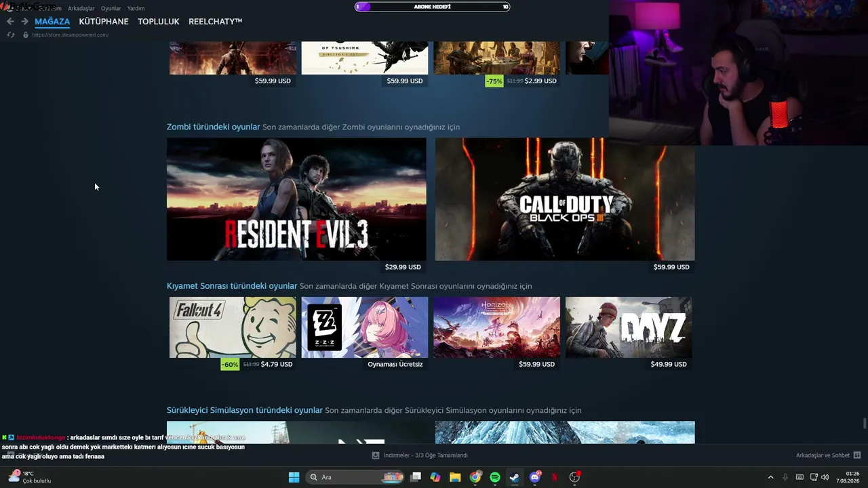Open the Fallout 4 game capsule

(x=233, y=327)
